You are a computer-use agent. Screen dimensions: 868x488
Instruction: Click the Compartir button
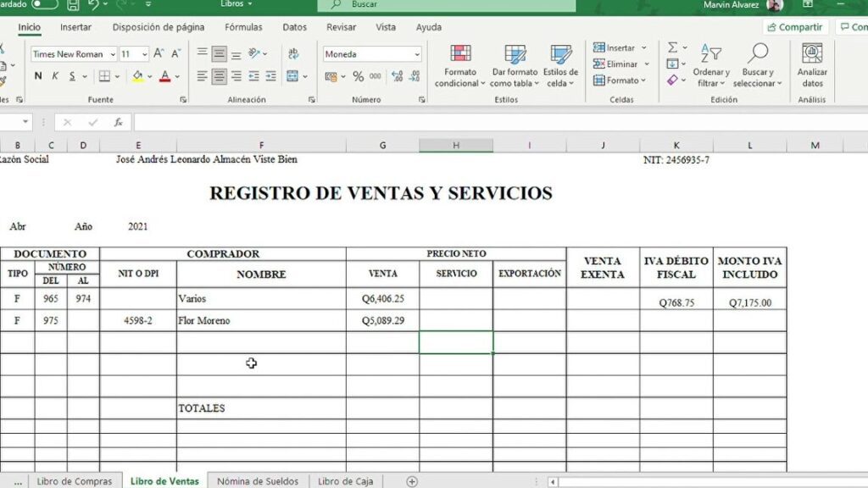pos(794,27)
